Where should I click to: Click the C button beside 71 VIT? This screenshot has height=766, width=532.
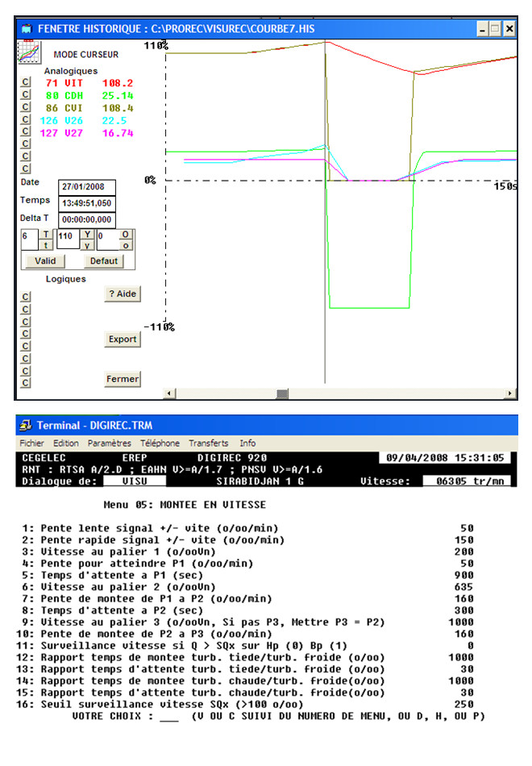tap(25, 82)
